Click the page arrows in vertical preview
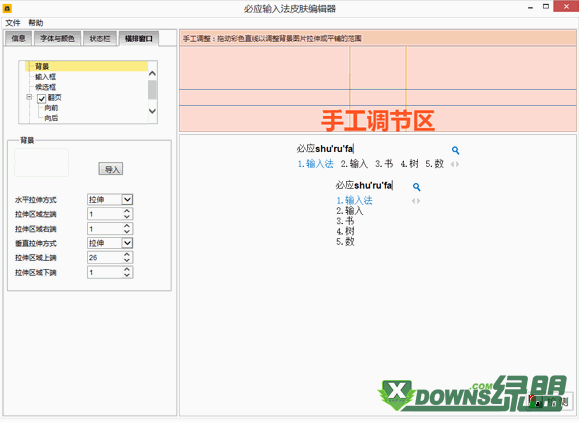The width and height of the screenshot is (579, 422). point(416,201)
